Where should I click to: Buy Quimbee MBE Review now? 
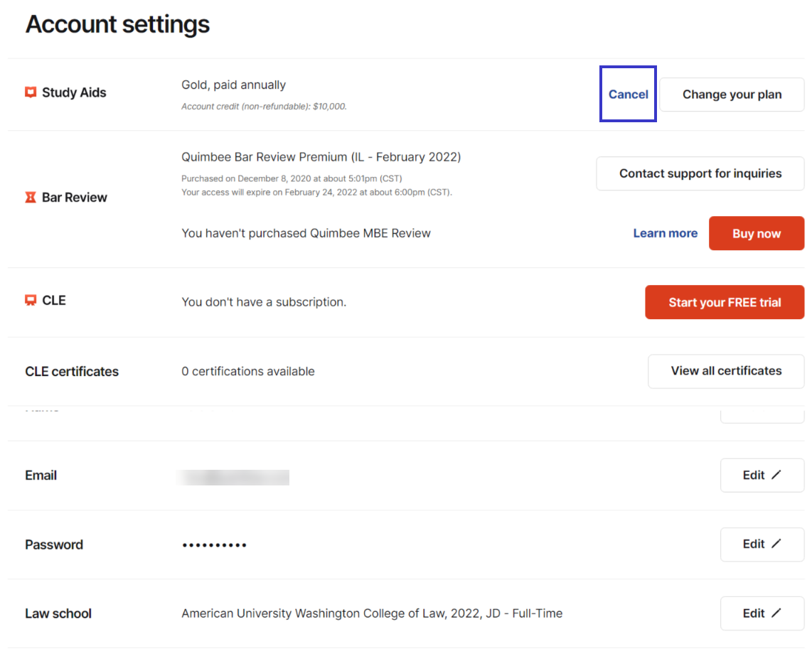click(x=757, y=233)
